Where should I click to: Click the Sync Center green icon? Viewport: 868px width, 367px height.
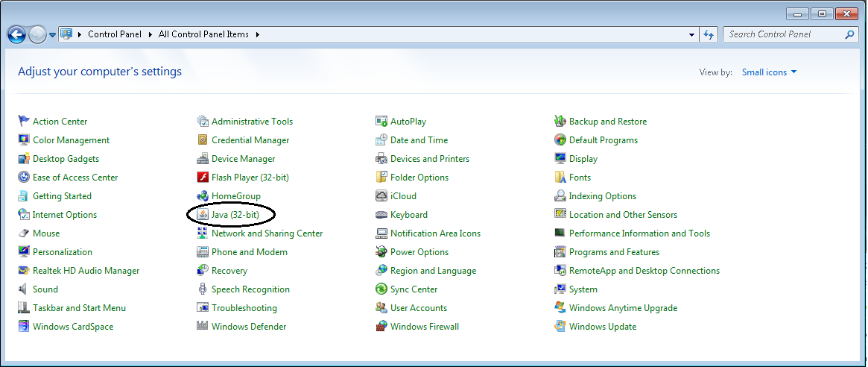(381, 289)
